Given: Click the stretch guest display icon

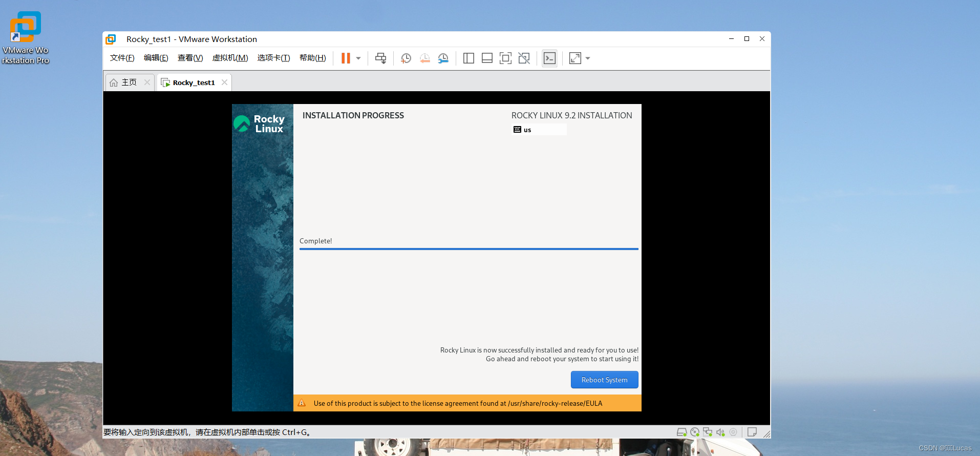Looking at the screenshot, I should pos(575,58).
